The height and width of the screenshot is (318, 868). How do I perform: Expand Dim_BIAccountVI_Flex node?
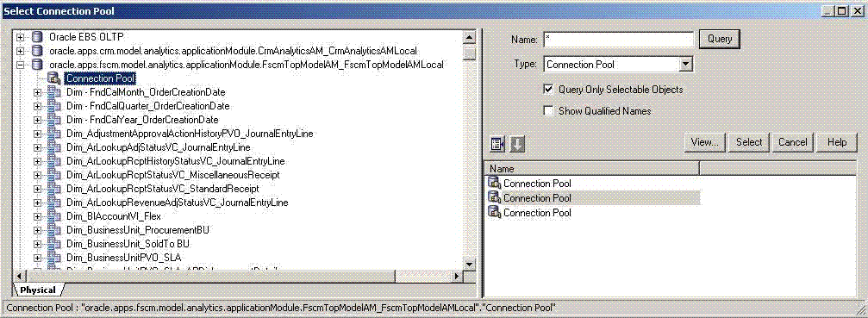click(x=38, y=216)
